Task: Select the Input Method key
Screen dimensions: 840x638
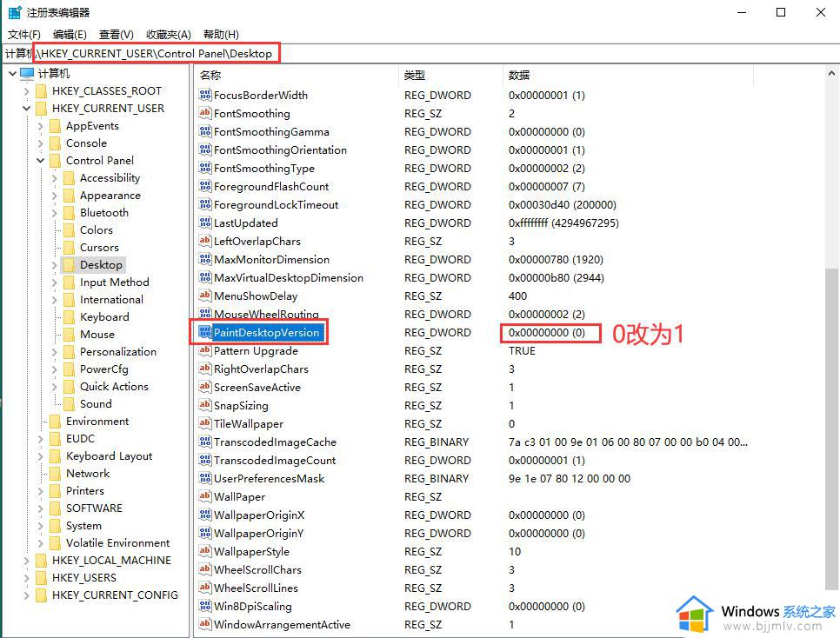Action: pos(115,282)
